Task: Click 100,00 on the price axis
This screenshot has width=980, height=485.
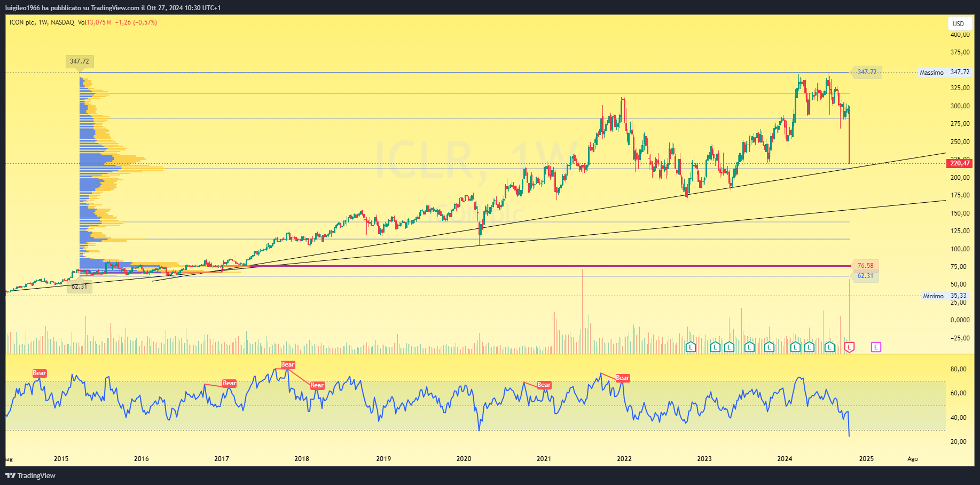Action: (960, 249)
